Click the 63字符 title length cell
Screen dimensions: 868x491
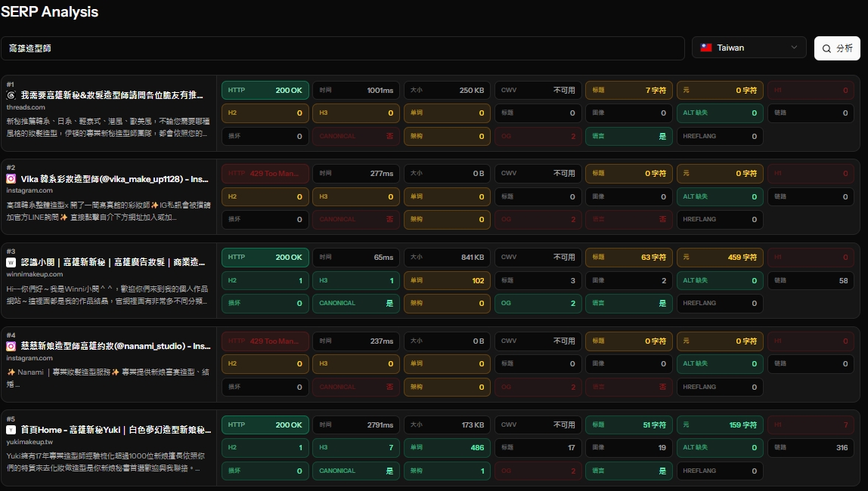(629, 257)
